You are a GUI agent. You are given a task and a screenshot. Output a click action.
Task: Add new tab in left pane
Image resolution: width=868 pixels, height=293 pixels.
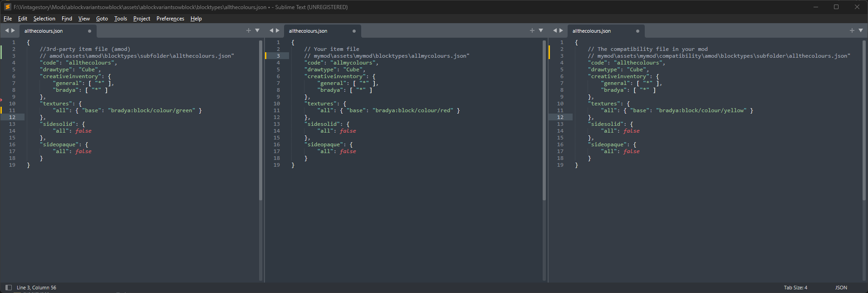(x=249, y=30)
